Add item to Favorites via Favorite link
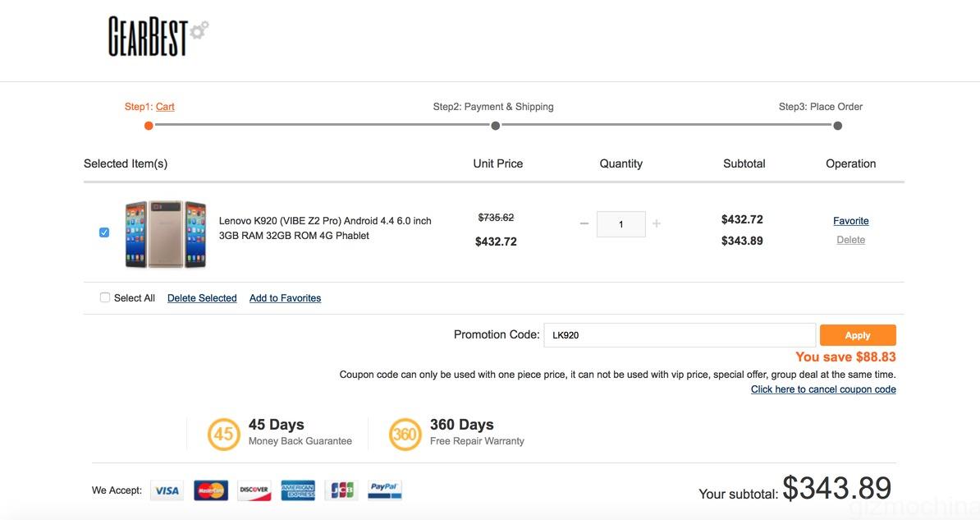The width and height of the screenshot is (980, 520). click(850, 221)
